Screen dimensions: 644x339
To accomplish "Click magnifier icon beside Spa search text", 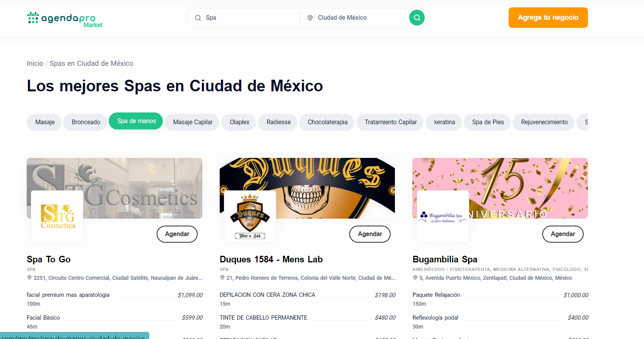I will (x=198, y=18).
